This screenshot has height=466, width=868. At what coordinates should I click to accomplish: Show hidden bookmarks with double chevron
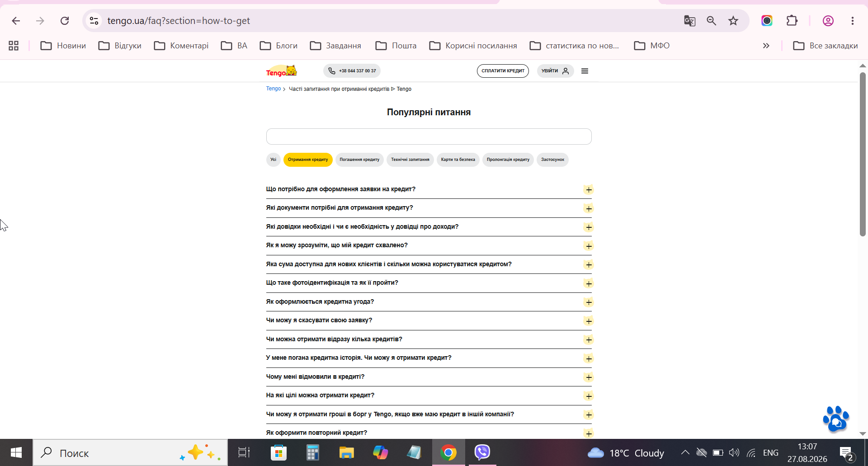(766, 46)
